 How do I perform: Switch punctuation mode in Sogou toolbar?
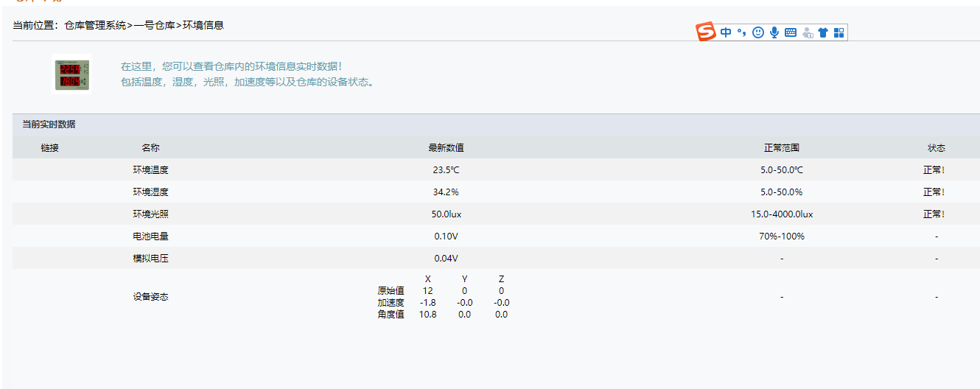pos(741,32)
